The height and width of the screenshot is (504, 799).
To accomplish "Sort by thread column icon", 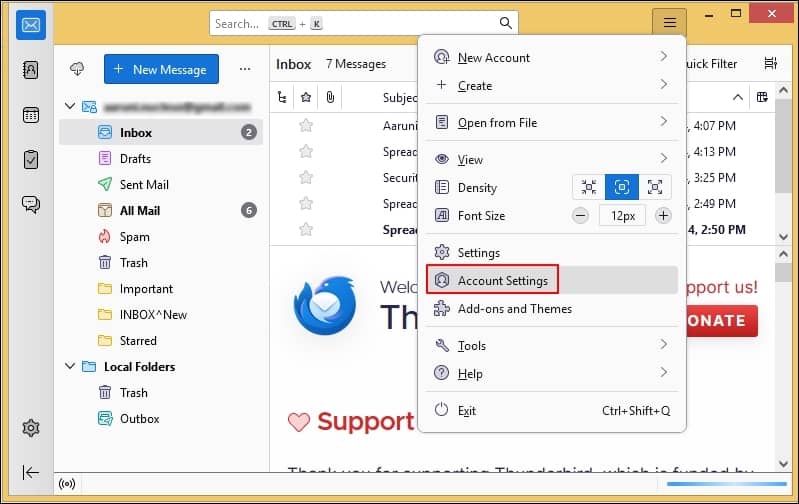I will click(x=282, y=97).
